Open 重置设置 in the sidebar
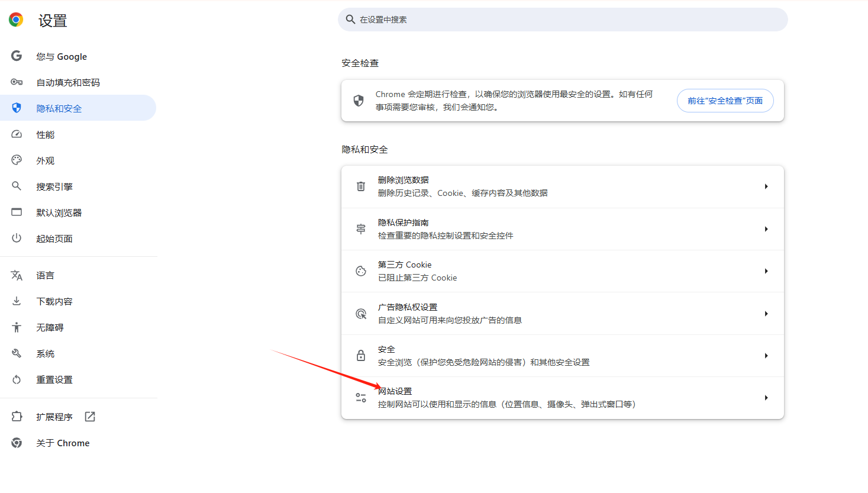Screen dimensions: 868x493 pyautogui.click(x=78, y=379)
